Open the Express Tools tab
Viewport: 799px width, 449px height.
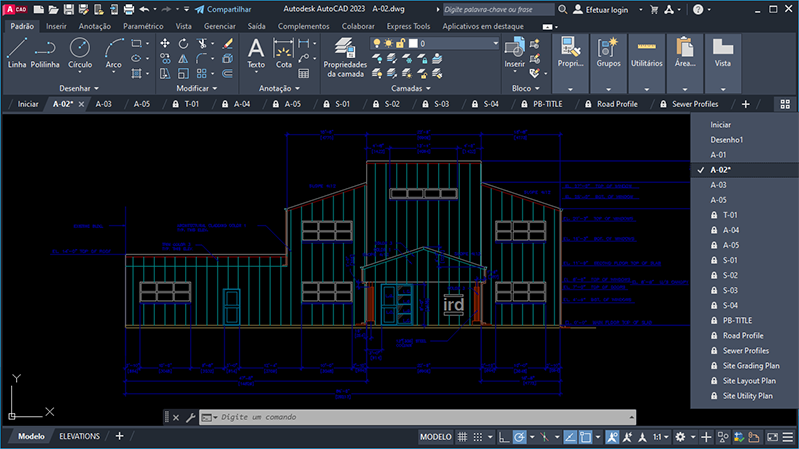point(408,26)
